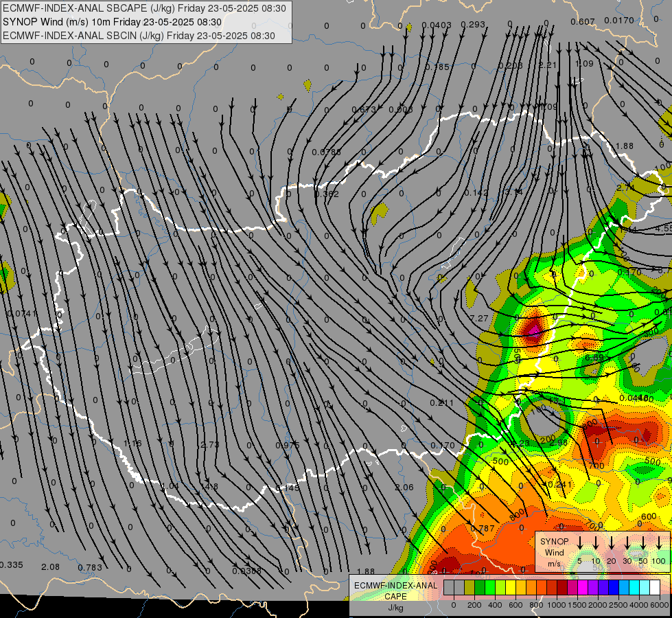Click the 6000 tick label on the CAPE scale
The height and width of the screenshot is (618, 672).
pos(660,605)
